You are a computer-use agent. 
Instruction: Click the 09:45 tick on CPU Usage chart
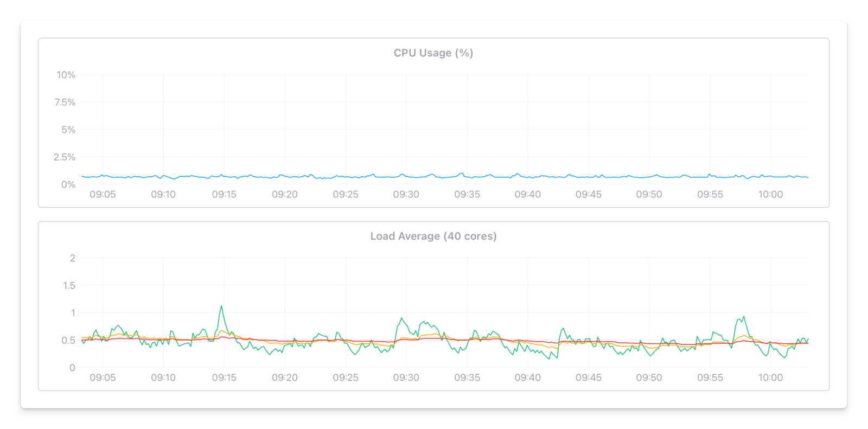point(589,194)
